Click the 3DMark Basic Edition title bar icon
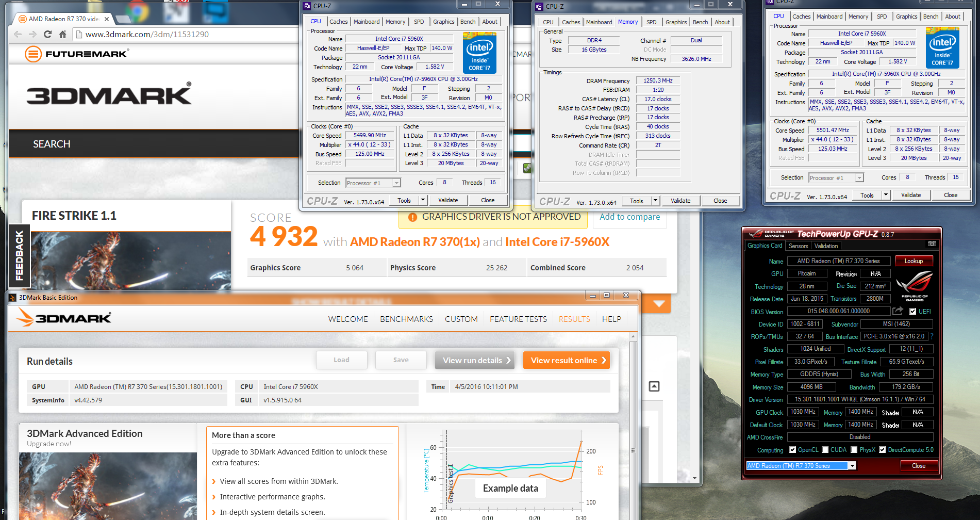This screenshot has height=520, width=980. pos(13,298)
